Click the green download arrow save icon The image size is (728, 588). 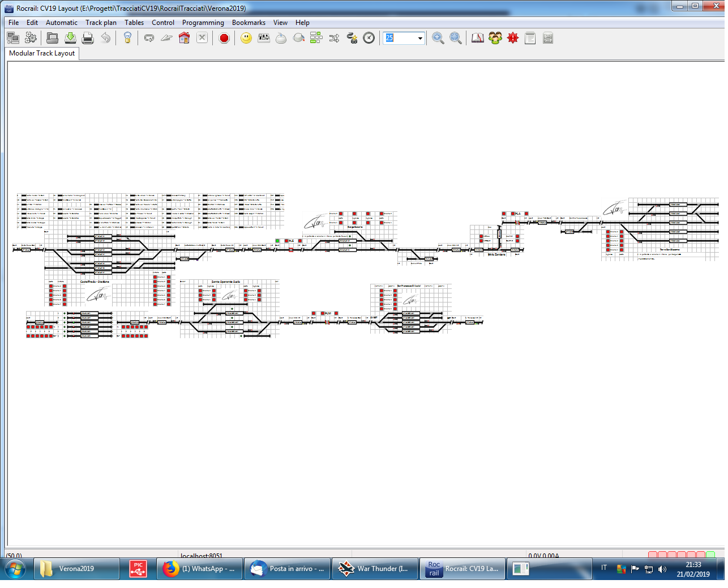70,38
